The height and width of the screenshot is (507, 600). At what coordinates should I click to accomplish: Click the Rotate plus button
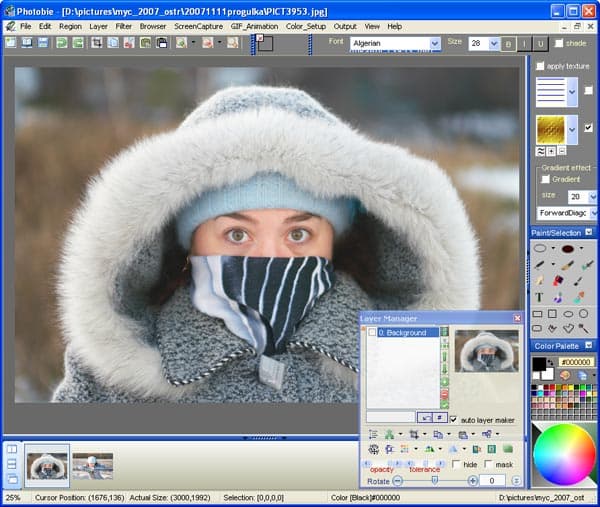click(x=471, y=481)
